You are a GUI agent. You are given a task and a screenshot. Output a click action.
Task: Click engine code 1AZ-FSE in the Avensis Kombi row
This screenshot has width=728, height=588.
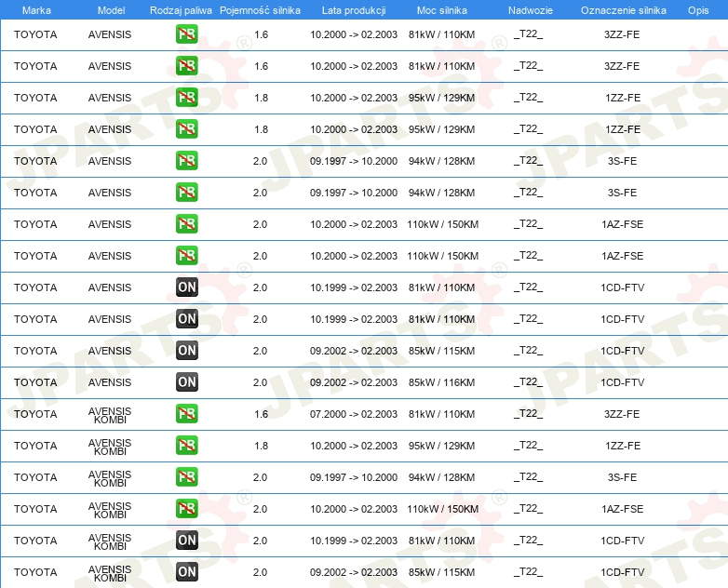[623, 509]
